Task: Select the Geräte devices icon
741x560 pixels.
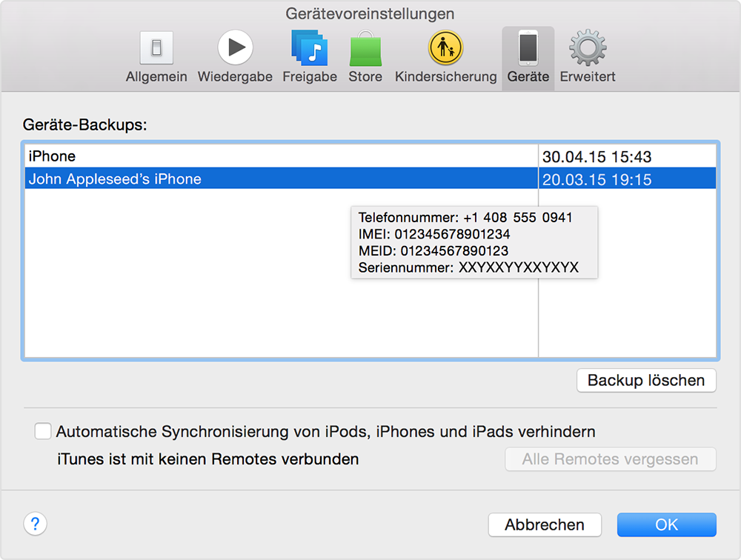Action: (528, 50)
